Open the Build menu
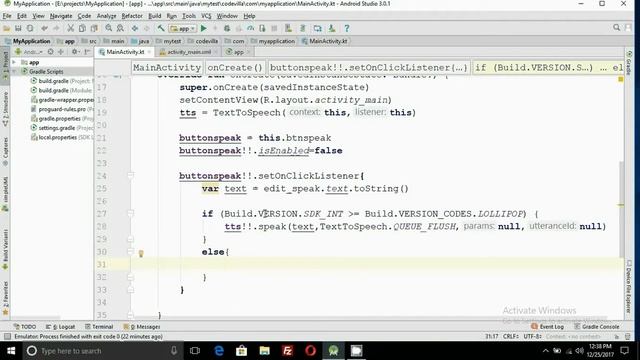 coord(154,16)
